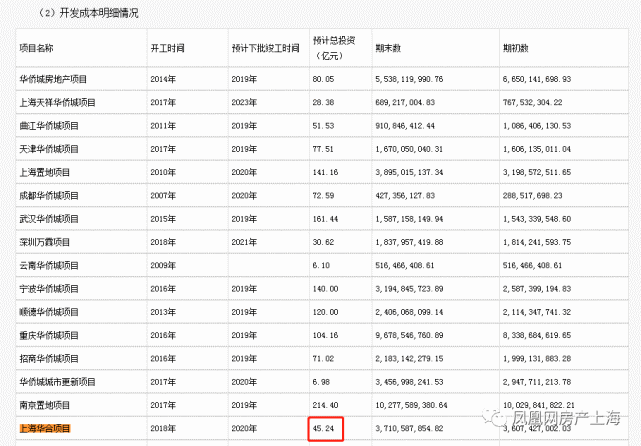641x446 pixels.
Task: Click the 曲江华侨城项目 row name
Action: [x=50, y=125]
